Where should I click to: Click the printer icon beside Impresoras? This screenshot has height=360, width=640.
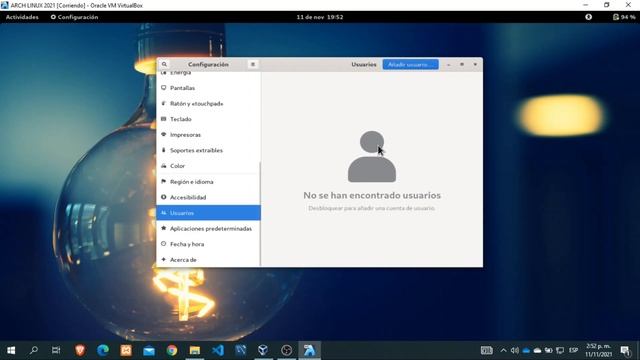point(164,134)
